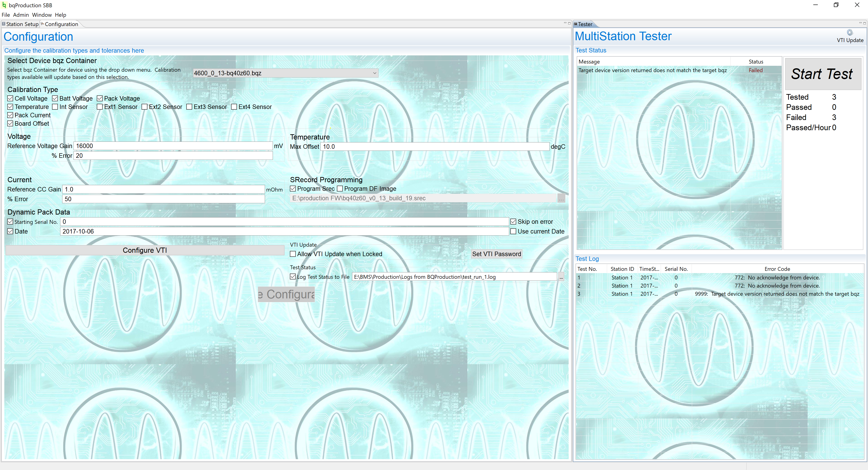
Task: Select the Failed status message row
Action: (x=679, y=70)
